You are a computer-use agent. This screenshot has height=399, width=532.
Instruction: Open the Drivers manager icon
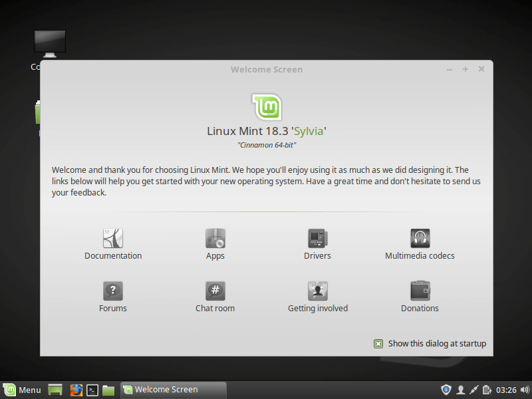[x=317, y=238]
